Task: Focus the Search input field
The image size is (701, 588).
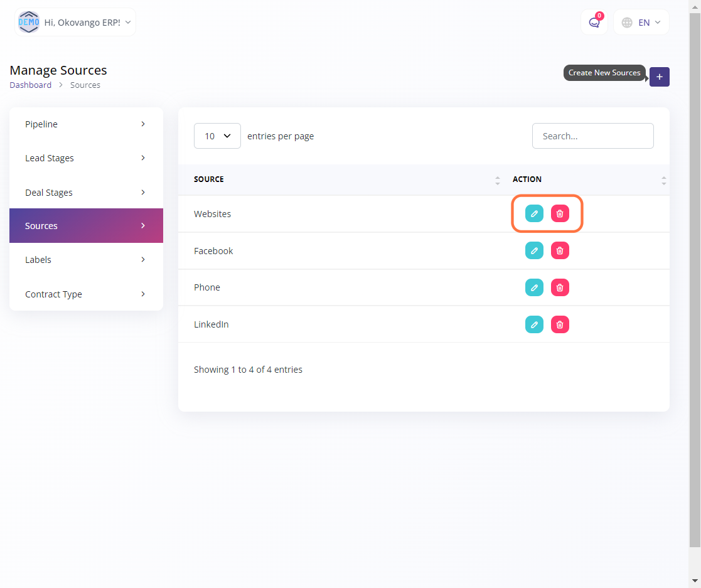Action: click(592, 136)
